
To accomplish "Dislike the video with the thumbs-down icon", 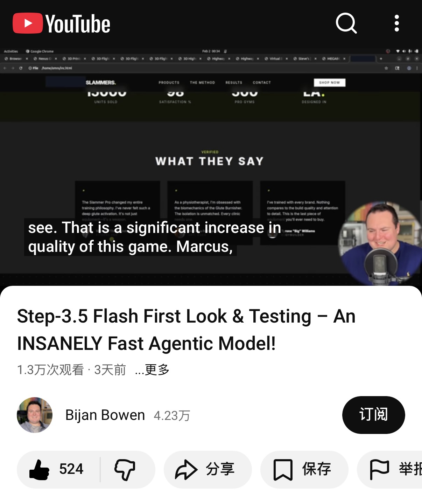I will pyautogui.click(x=125, y=469).
